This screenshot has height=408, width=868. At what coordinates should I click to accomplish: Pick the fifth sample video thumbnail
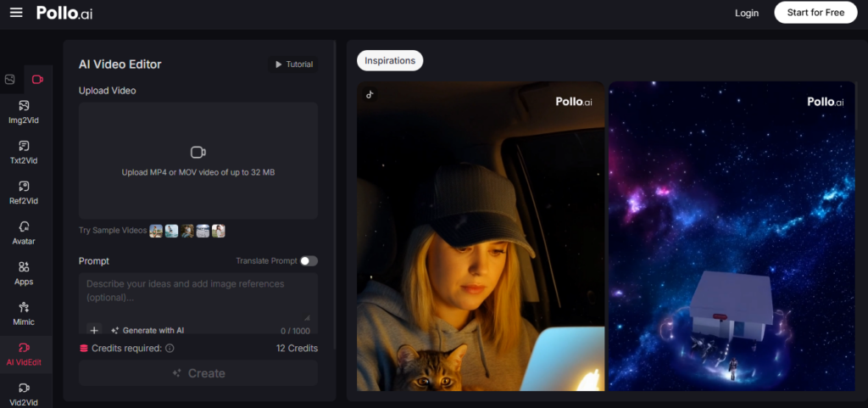[x=218, y=231]
